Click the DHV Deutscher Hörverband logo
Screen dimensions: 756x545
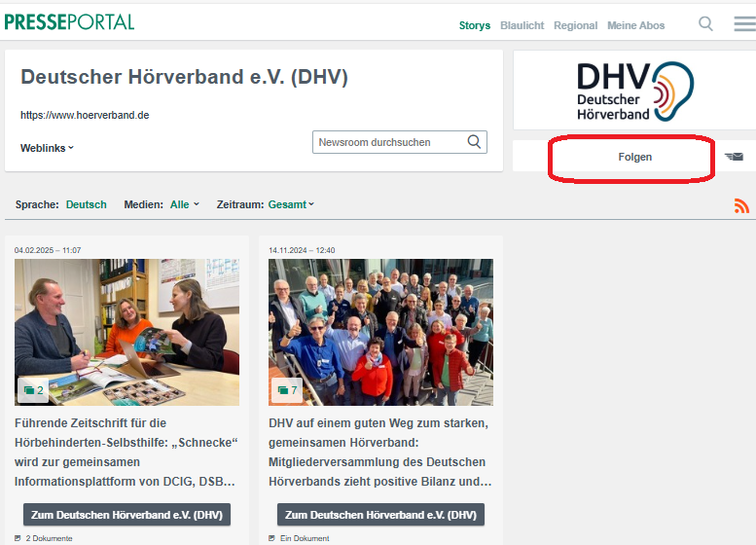pyautogui.click(x=635, y=91)
